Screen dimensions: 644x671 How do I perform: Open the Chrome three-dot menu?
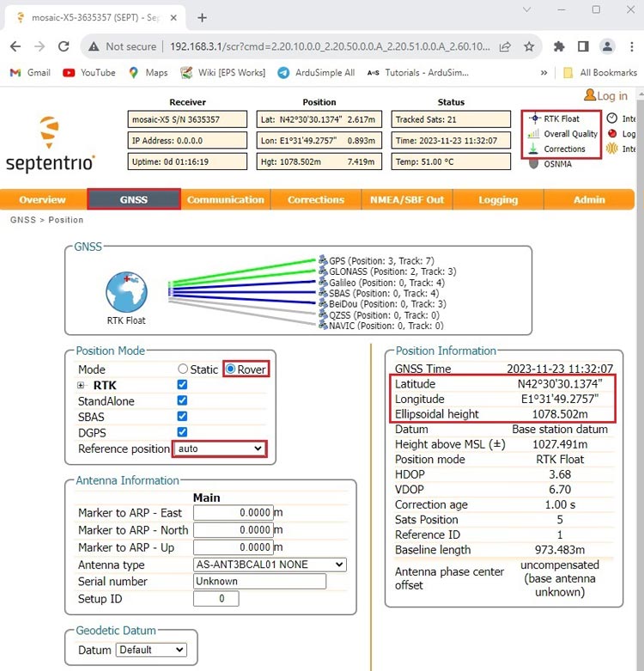pyautogui.click(x=632, y=46)
